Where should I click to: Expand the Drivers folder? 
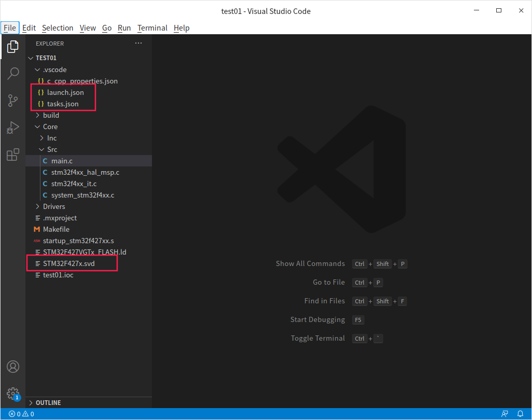point(89,206)
